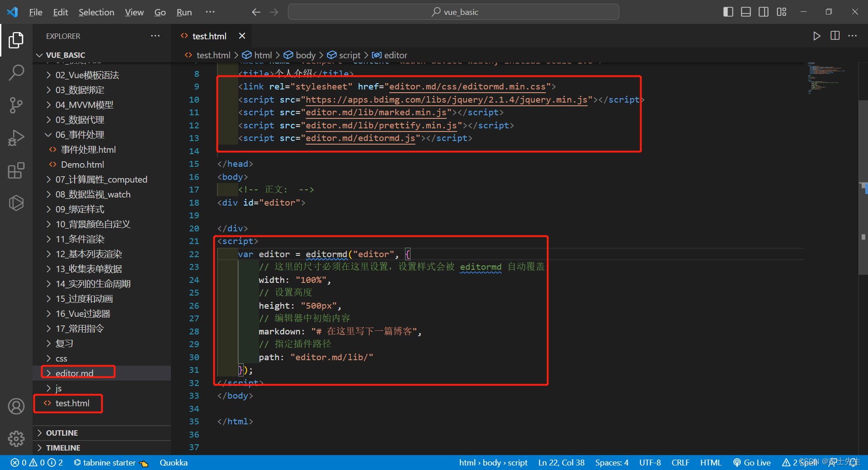Open the Selection menu
This screenshot has width=868, height=470.
click(96, 12)
